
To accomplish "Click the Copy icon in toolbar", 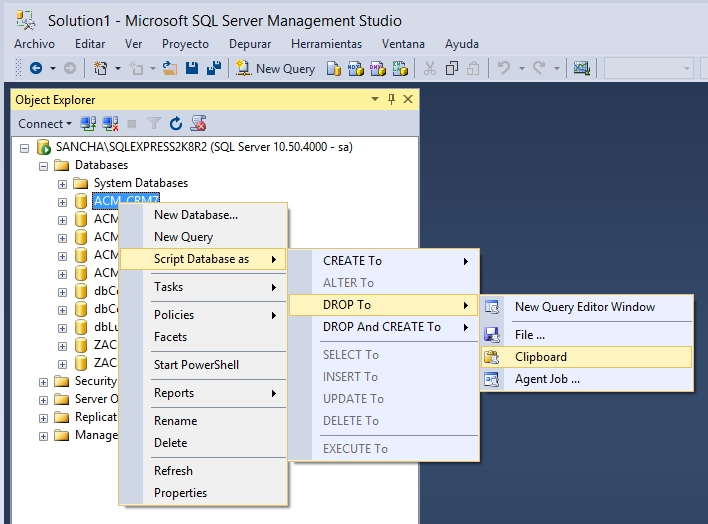I will (452, 68).
